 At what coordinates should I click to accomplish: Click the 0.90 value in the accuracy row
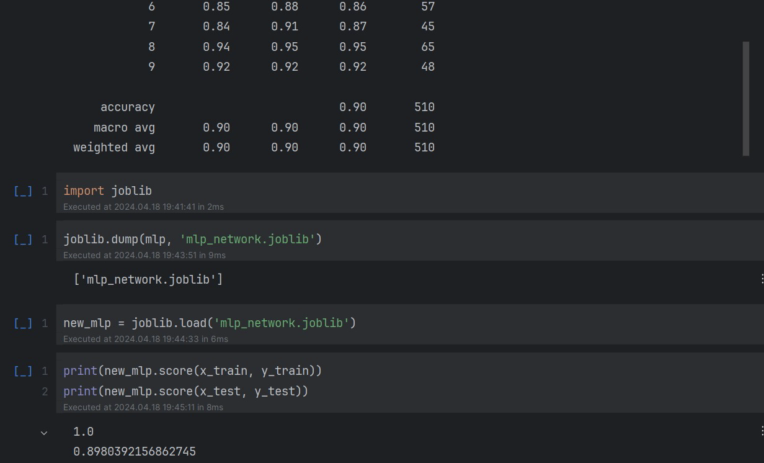point(353,107)
